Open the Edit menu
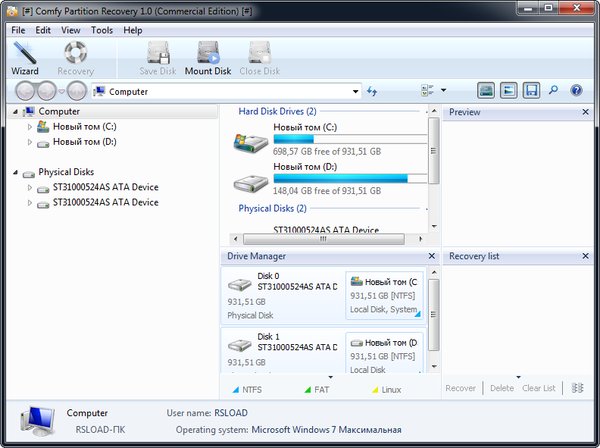 [x=43, y=30]
